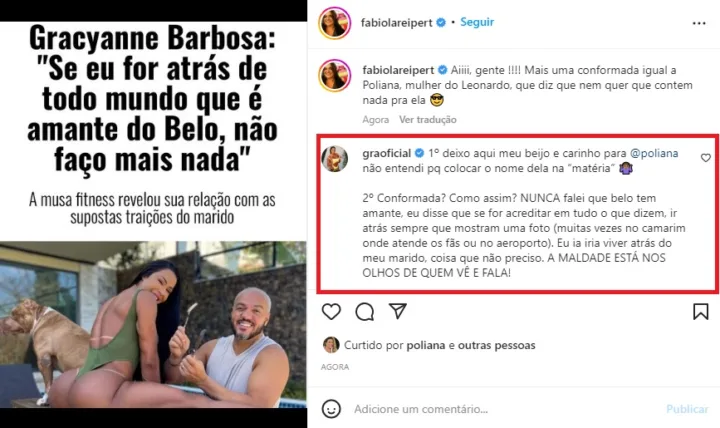
Task: Open graoficial's profile avatar
Action: pos(335,158)
